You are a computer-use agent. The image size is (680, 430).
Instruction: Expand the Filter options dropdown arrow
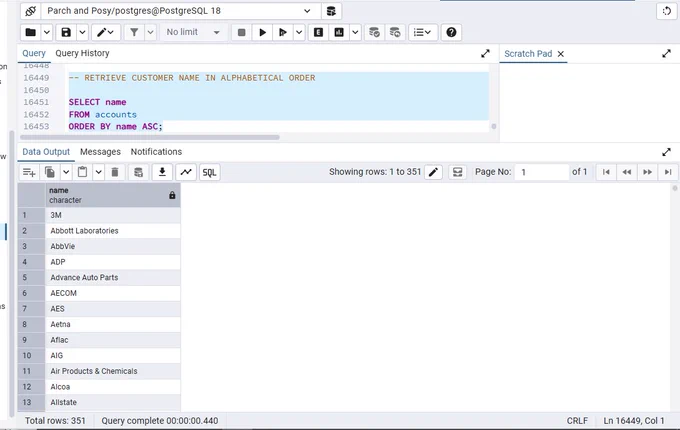tap(150, 32)
